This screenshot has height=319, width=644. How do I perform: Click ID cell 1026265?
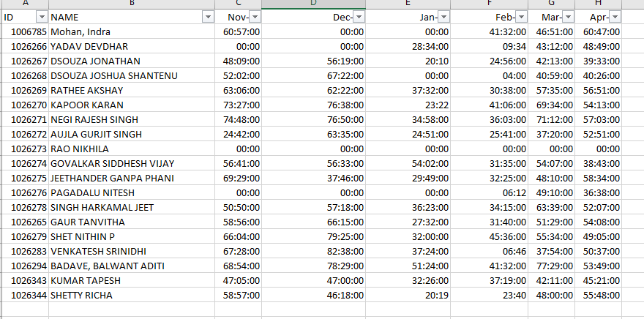[25, 222]
